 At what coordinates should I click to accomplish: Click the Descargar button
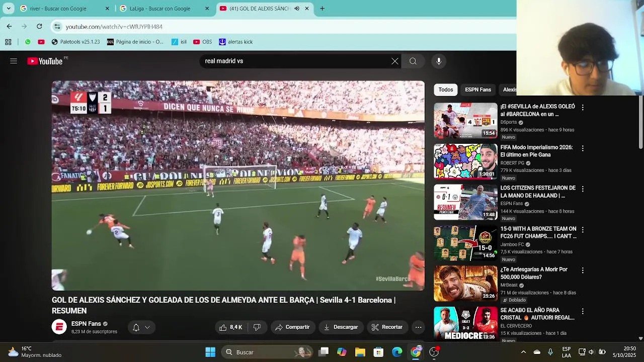tap(341, 327)
